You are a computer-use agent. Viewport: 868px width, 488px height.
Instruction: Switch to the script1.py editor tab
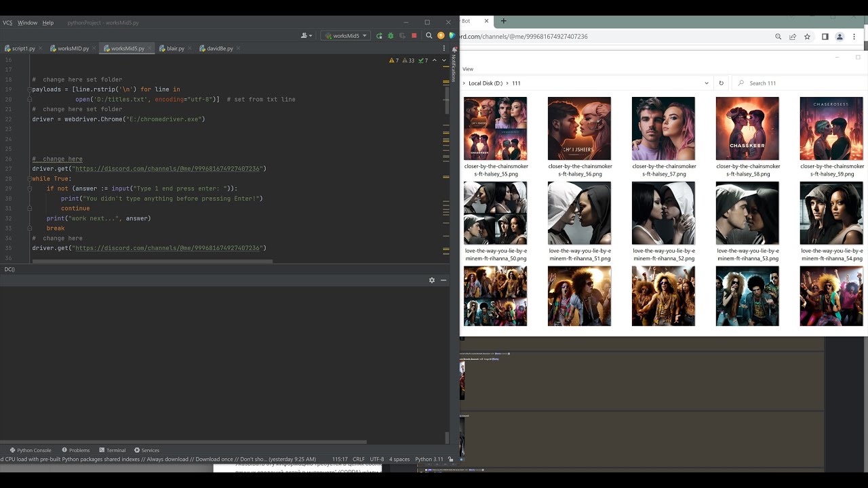[x=22, y=49]
